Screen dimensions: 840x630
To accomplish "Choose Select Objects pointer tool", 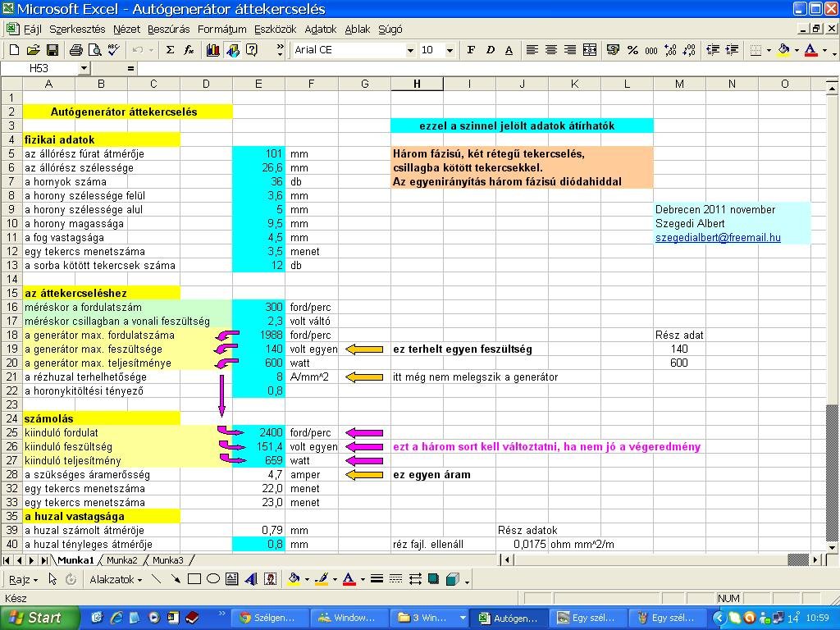I will tap(52, 579).
